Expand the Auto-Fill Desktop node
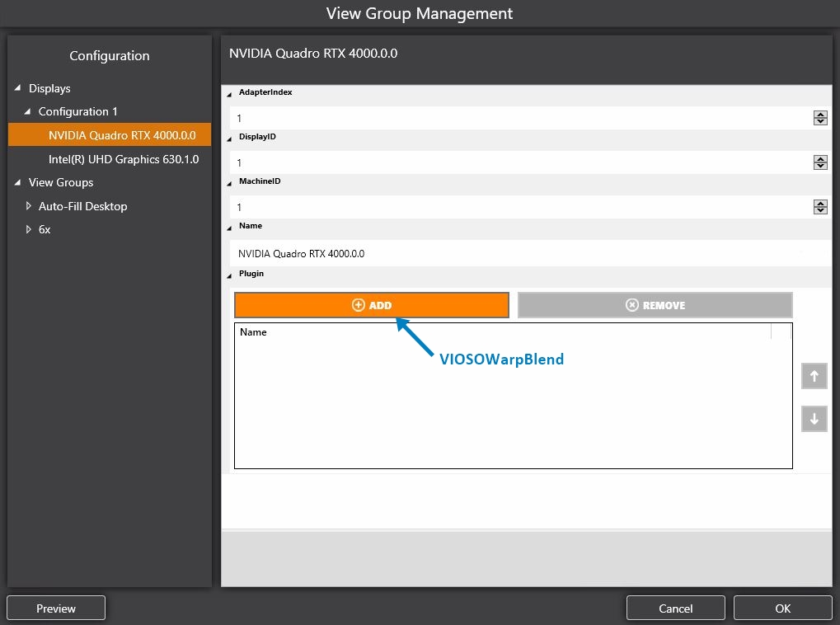 (x=28, y=206)
